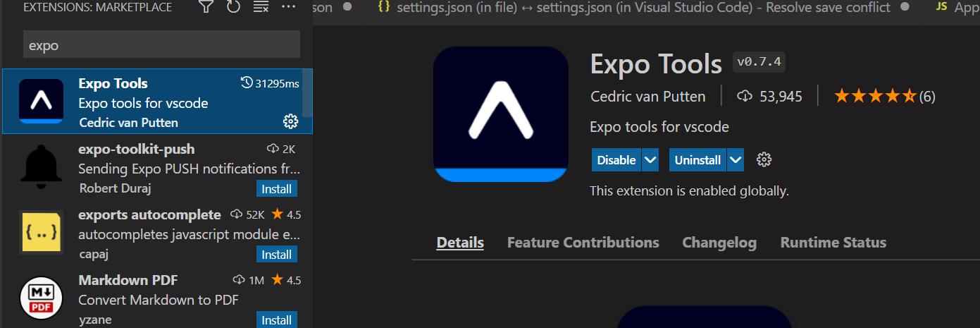Click the extensions search box containing 'expo'

161,44
